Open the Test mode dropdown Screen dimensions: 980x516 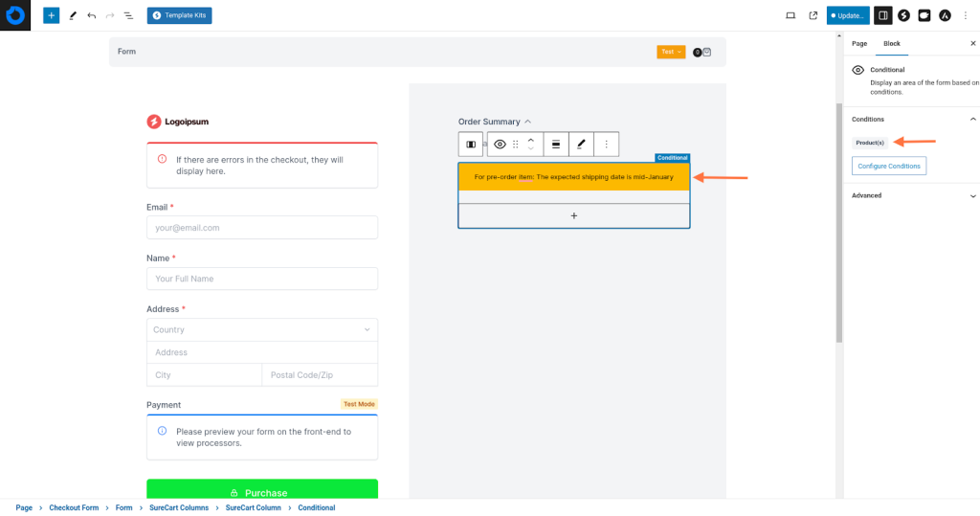[670, 52]
